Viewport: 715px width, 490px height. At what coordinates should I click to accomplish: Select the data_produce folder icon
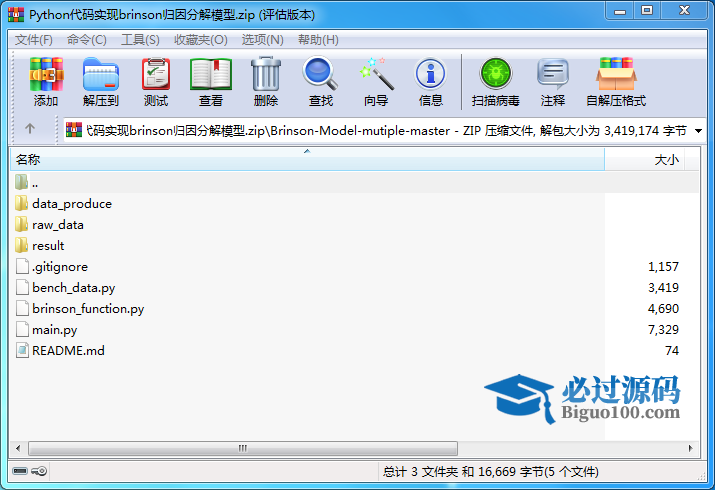(21, 203)
